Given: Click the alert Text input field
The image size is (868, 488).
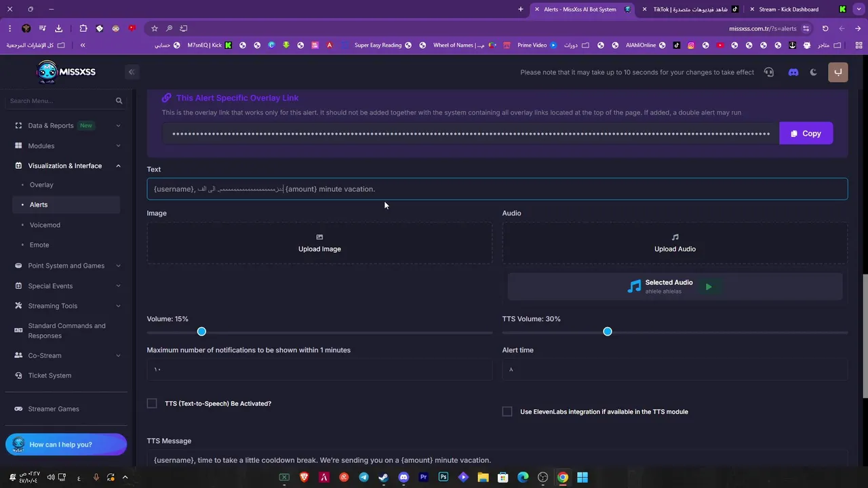Looking at the screenshot, I should pos(497,189).
